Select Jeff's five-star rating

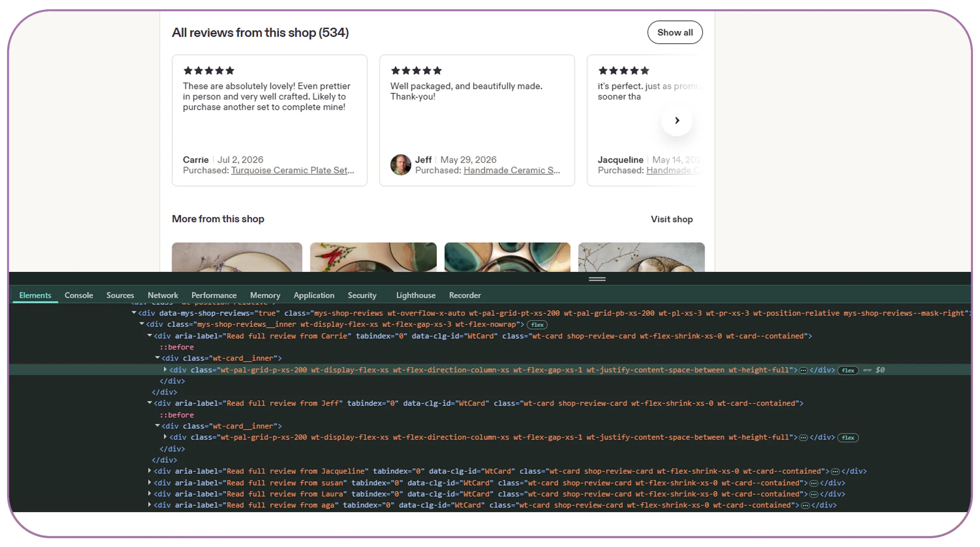(416, 71)
